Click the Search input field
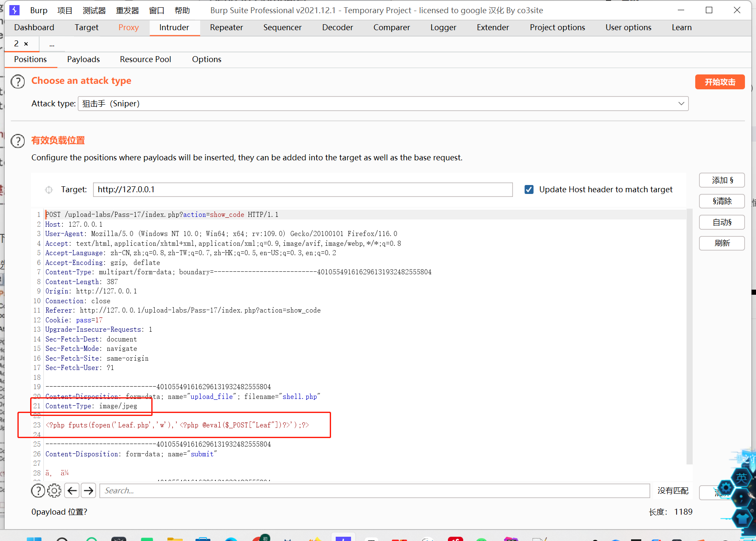756x541 pixels. [x=374, y=491]
